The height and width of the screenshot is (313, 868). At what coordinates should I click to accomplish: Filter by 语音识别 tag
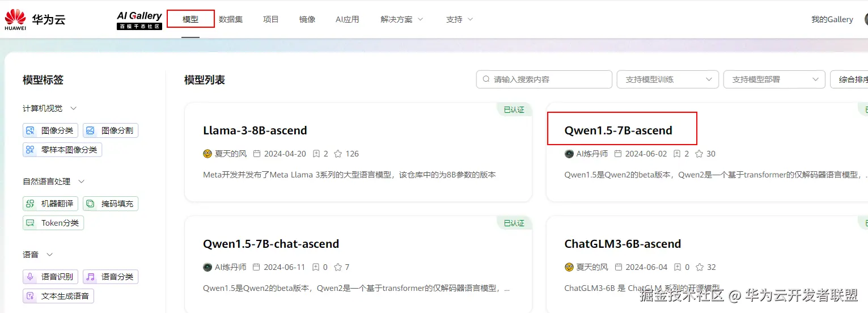(x=49, y=277)
